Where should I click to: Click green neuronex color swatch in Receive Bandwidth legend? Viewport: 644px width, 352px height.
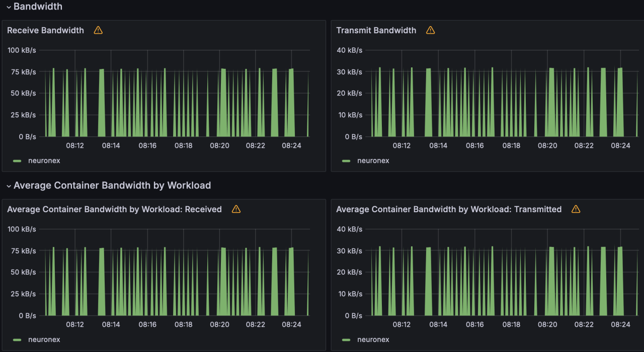(x=17, y=161)
